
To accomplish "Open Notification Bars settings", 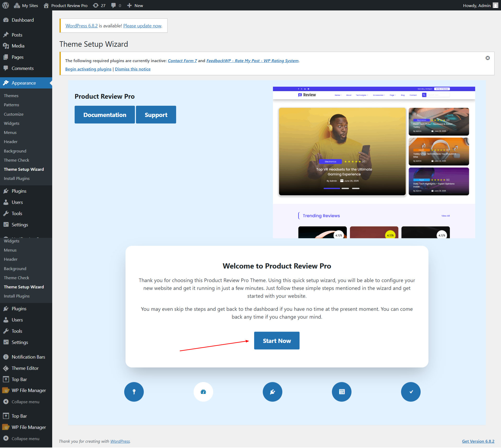I will [28, 357].
